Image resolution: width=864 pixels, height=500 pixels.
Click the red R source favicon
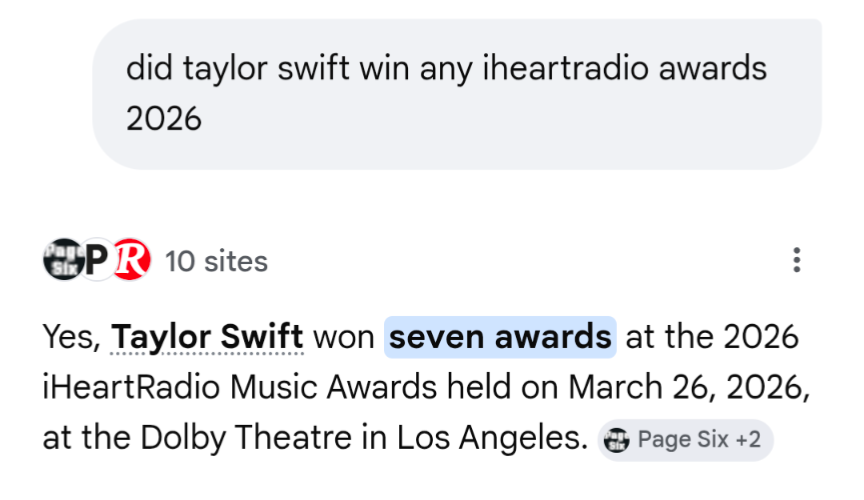(130, 261)
